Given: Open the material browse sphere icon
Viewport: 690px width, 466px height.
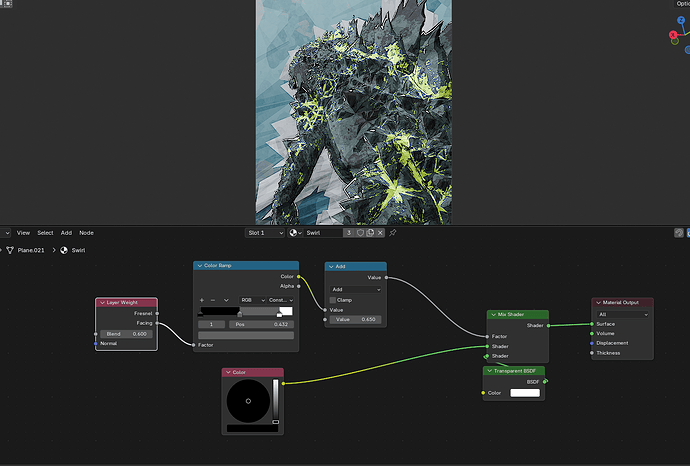Looking at the screenshot, I should coord(295,233).
